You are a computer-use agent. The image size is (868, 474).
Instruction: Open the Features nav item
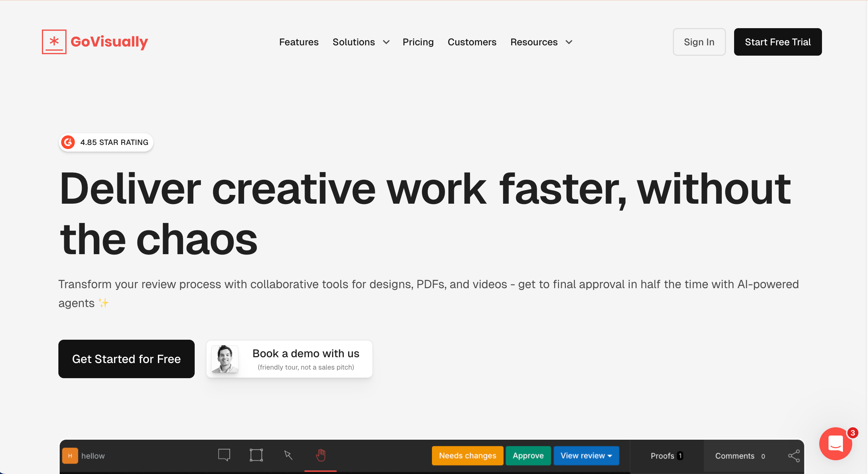[x=299, y=42]
